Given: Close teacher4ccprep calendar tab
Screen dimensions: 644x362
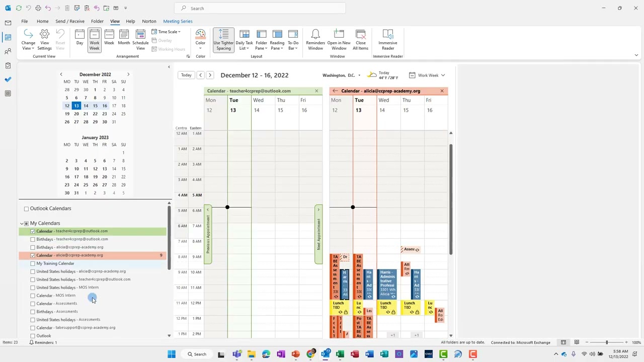Looking at the screenshot, I should point(316,91).
